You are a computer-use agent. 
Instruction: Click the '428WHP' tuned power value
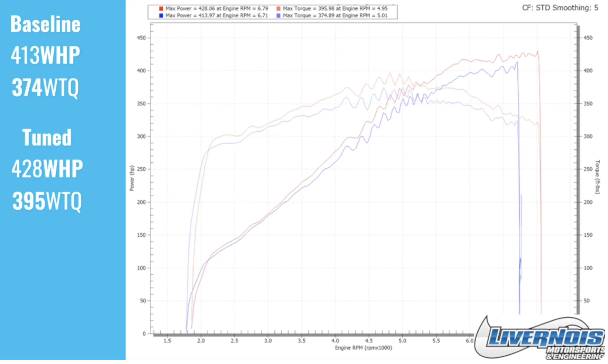[47, 168]
